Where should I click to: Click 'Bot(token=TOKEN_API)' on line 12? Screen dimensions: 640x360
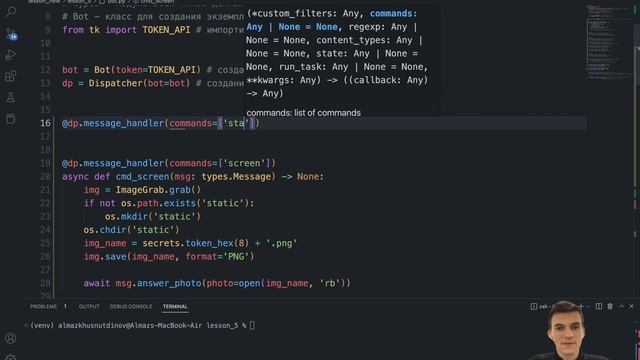click(147, 70)
